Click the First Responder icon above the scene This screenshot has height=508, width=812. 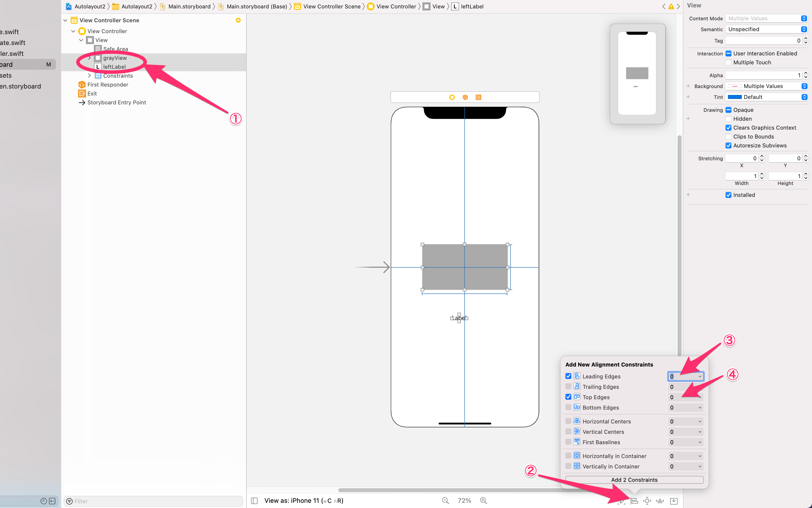[465, 97]
